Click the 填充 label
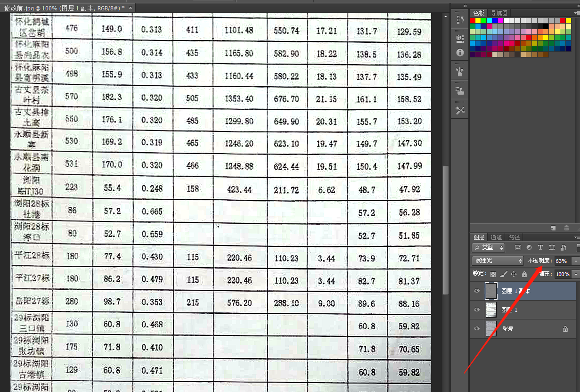The height and width of the screenshot is (392, 580). click(546, 274)
